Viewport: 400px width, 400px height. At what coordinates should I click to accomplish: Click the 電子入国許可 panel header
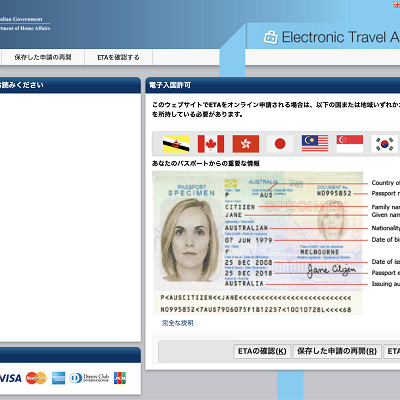click(273, 85)
